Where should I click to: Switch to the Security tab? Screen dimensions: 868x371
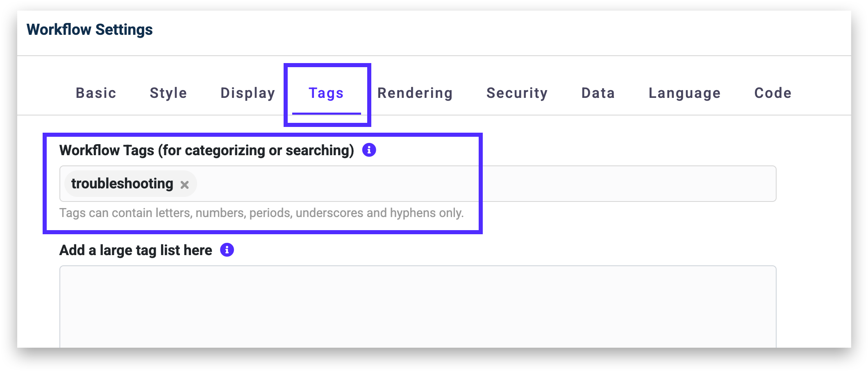517,93
